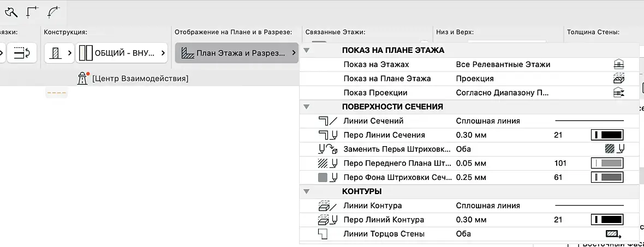
Task: Select the corner polyline geometry icon
Action: pos(33,11)
